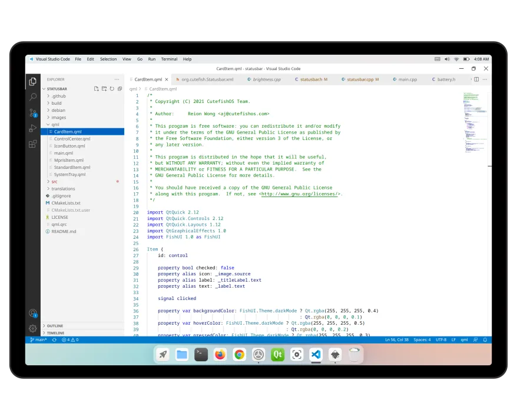Expand the images folder

click(x=82, y=117)
